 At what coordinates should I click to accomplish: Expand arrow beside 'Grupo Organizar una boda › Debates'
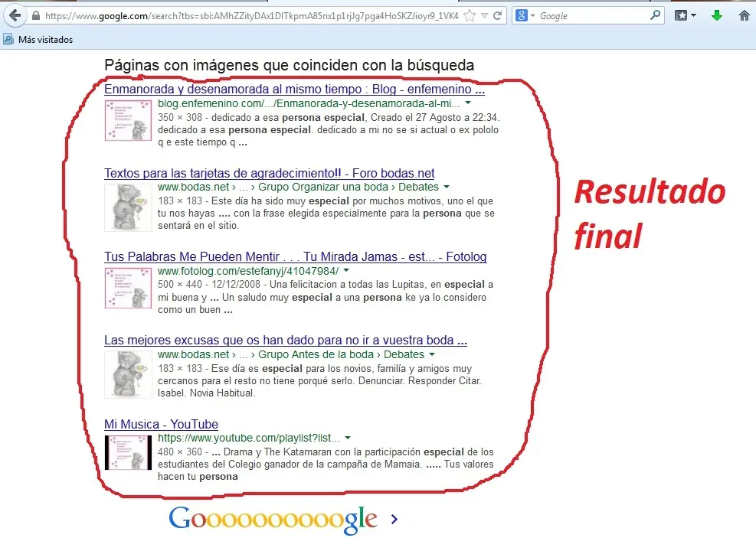point(447,187)
